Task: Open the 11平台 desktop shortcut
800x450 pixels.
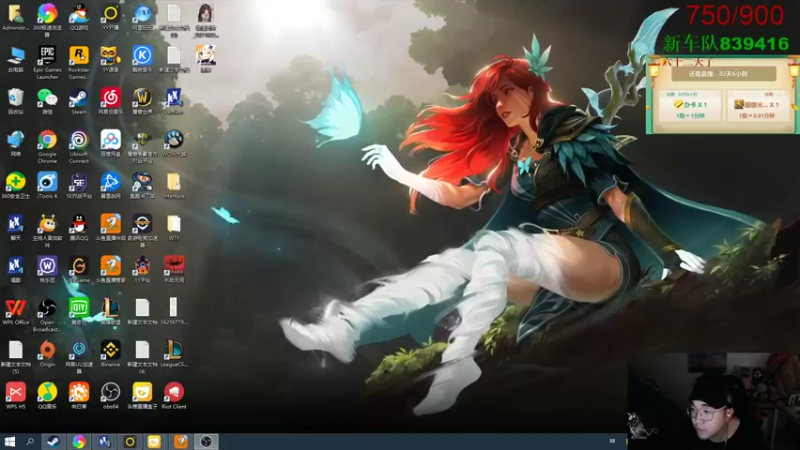Action: (142, 266)
